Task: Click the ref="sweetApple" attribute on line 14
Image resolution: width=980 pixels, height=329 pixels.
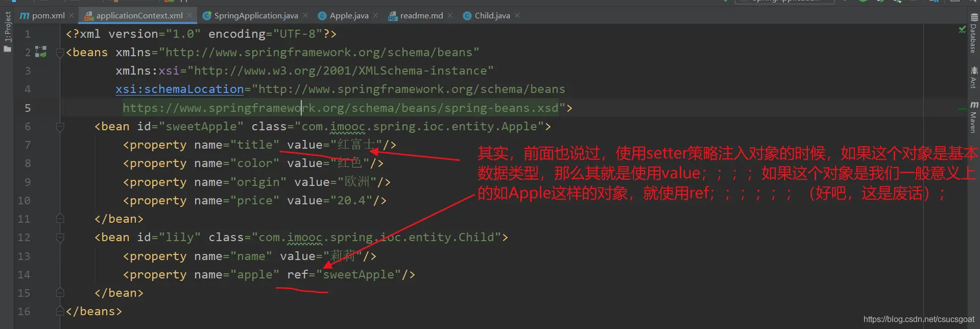Action: pyautogui.click(x=344, y=275)
